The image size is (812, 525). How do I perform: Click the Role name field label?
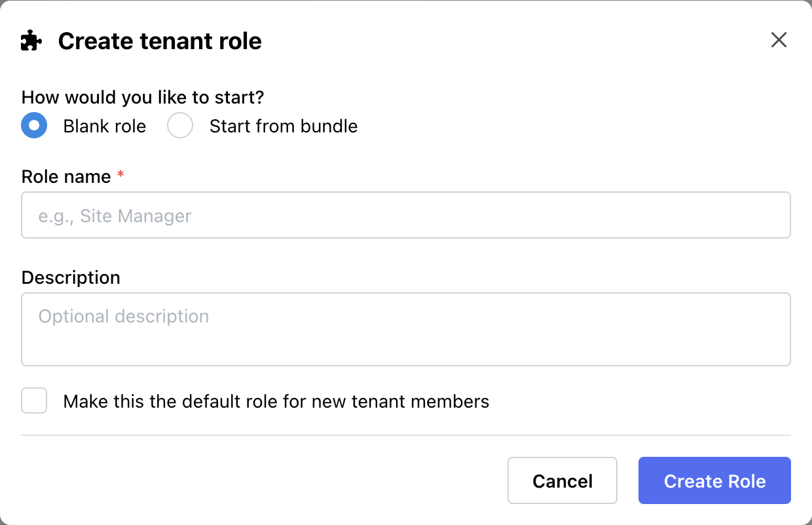65,176
